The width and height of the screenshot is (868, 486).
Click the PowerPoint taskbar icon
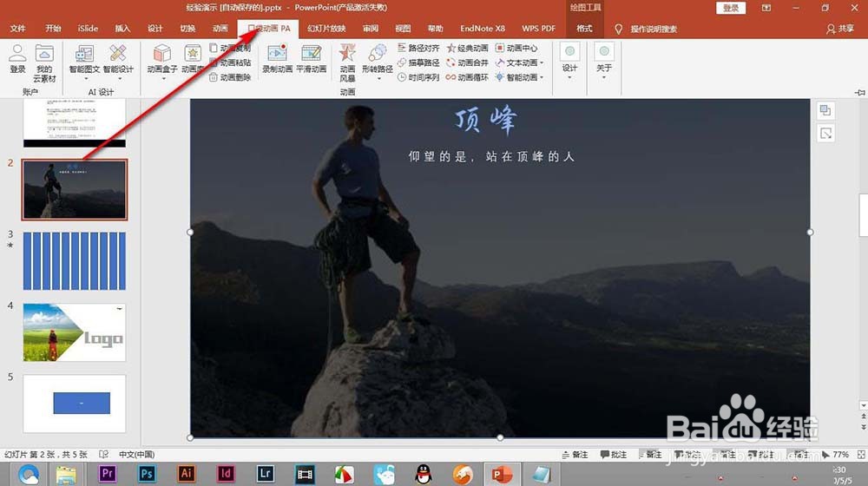click(502, 475)
